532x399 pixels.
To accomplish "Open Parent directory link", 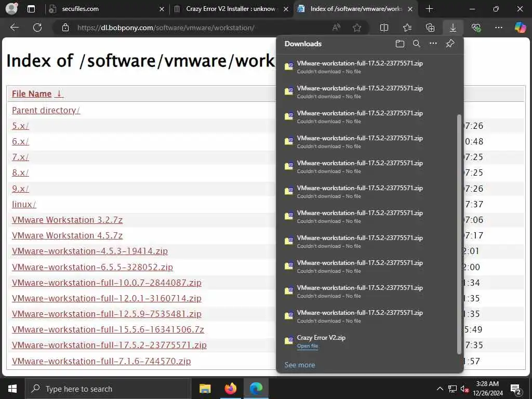I will [46, 110].
